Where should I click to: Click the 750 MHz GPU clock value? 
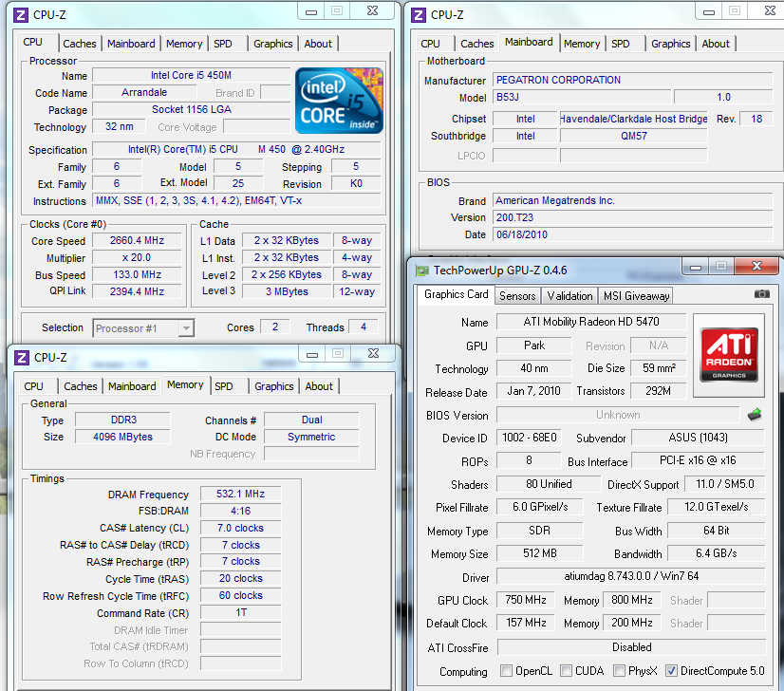(x=526, y=600)
